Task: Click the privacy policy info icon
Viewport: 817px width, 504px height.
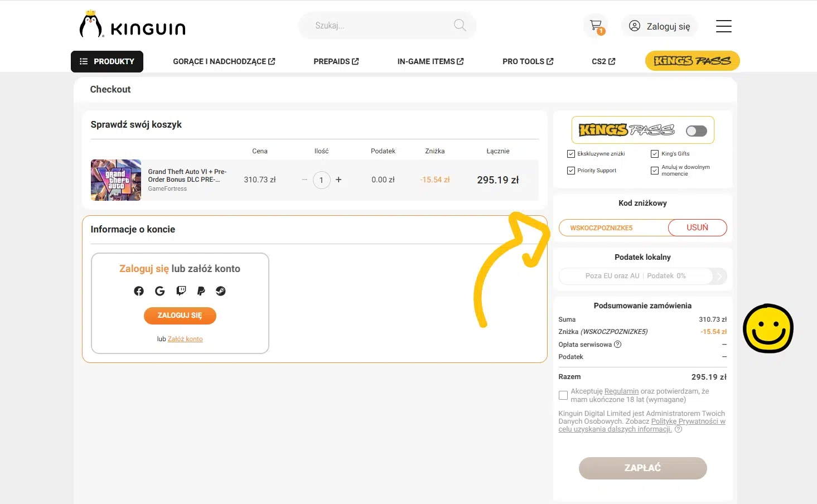Action: pyautogui.click(x=679, y=429)
